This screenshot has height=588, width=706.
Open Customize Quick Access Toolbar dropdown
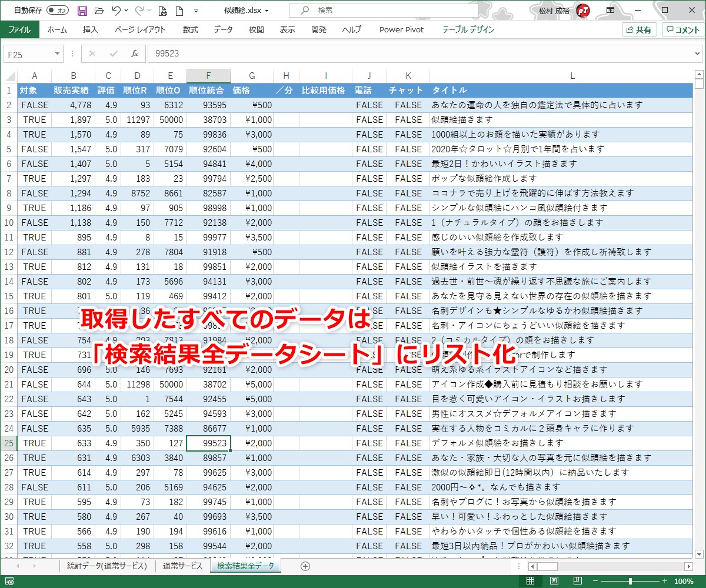[x=196, y=11]
